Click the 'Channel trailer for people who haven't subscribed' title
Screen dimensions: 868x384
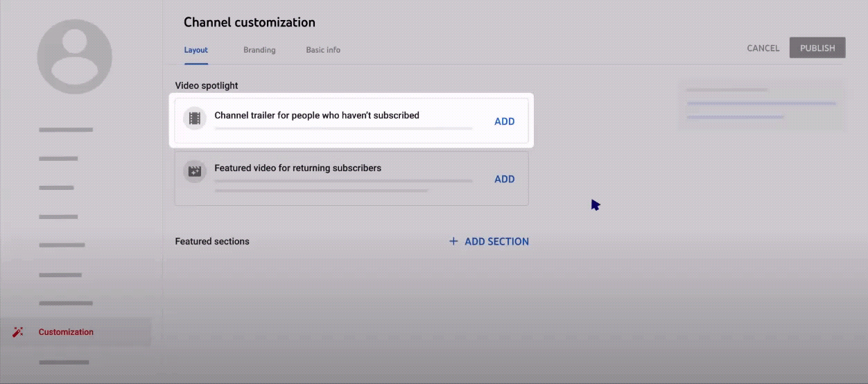(x=317, y=115)
